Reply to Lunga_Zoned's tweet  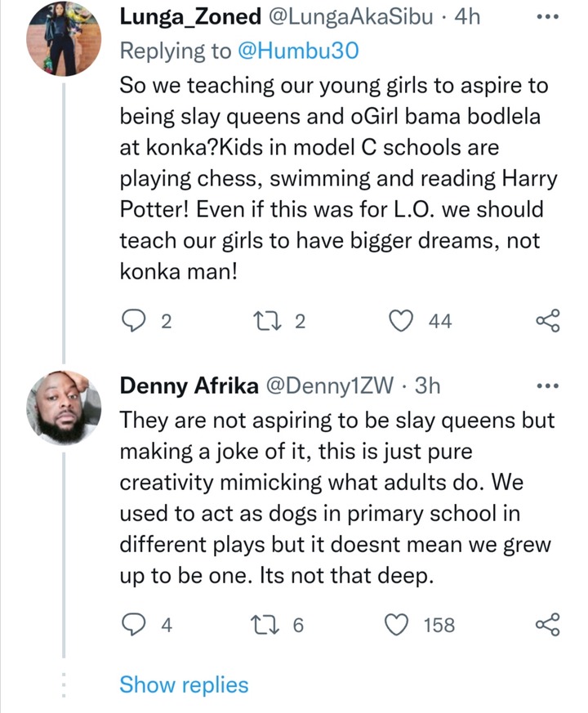click(x=133, y=321)
